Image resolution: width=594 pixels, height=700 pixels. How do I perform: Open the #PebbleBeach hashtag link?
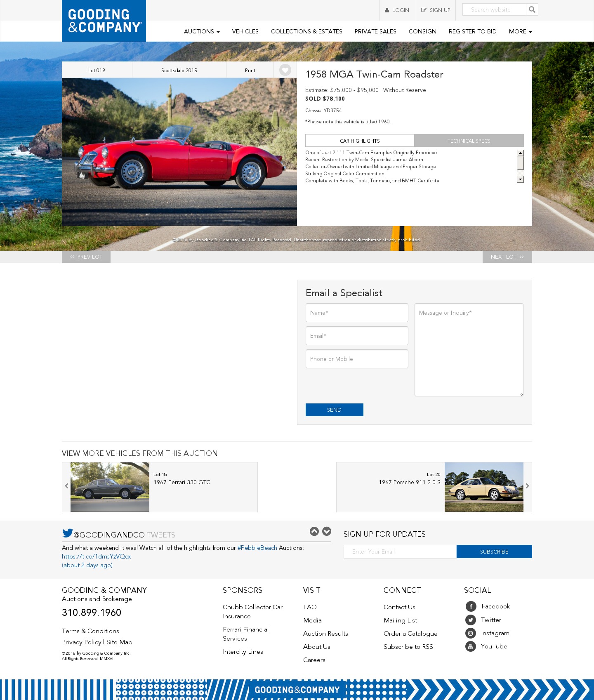(x=257, y=548)
